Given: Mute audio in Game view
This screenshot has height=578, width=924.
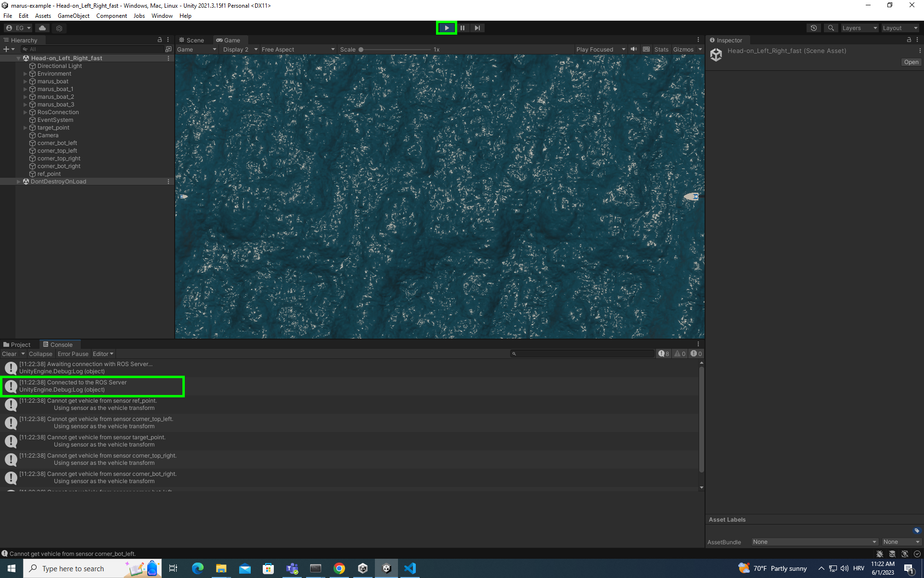Looking at the screenshot, I should click(x=634, y=49).
